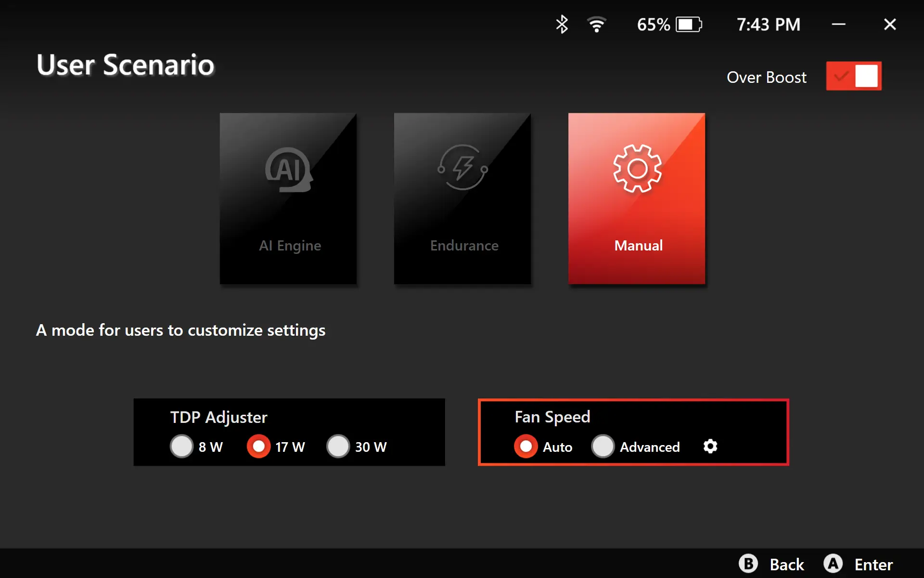The height and width of the screenshot is (578, 924).
Task: Switch to the Endurance scenario label
Action: (x=464, y=246)
